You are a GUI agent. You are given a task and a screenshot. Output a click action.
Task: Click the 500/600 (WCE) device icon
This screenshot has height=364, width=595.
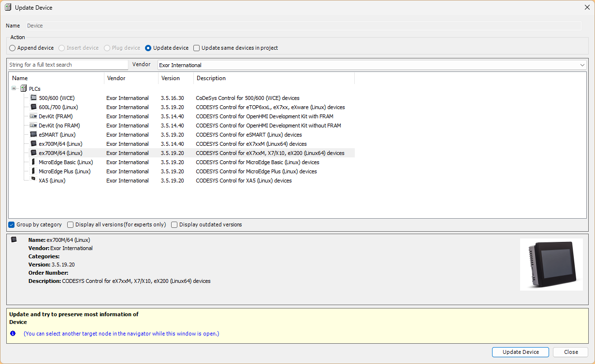33,98
